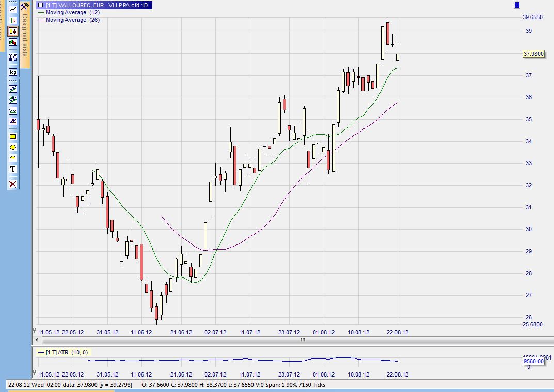Click the hammer and wrench designer icon

(x=24, y=6)
